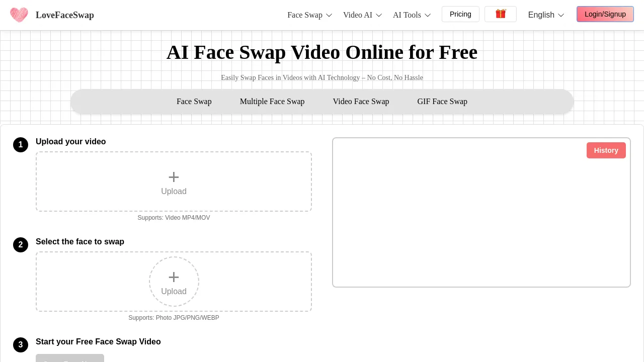Select the Face Swap tab
The height and width of the screenshot is (362, 644).
pos(194,102)
